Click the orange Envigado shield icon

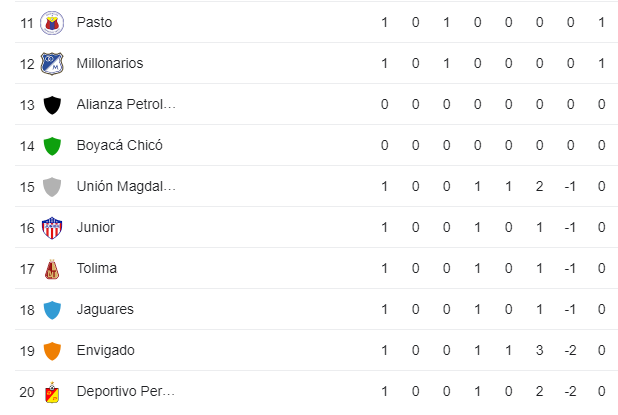coord(52,351)
